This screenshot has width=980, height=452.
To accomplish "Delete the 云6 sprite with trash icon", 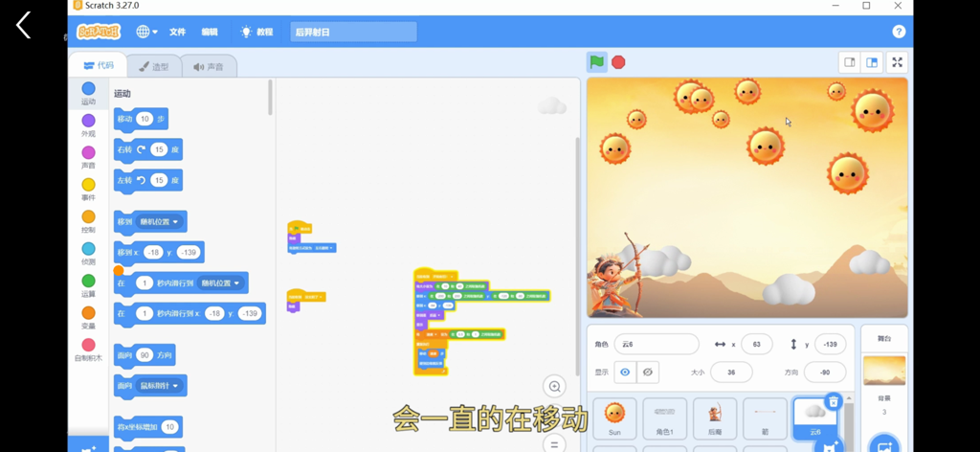I will (833, 401).
